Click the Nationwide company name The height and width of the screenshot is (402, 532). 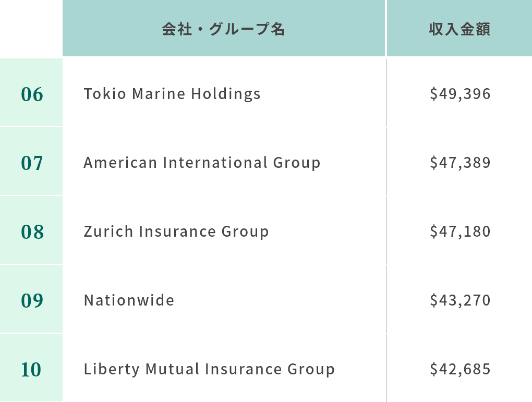pyautogui.click(x=129, y=300)
